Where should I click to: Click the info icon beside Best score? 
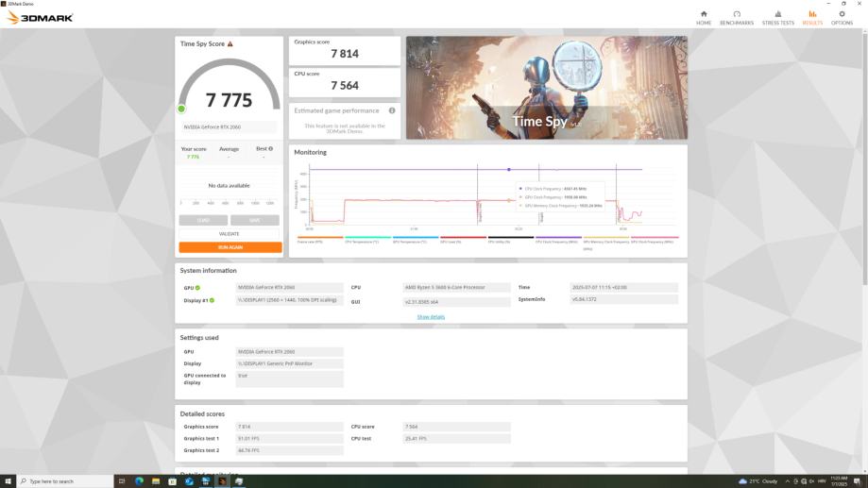pos(270,148)
